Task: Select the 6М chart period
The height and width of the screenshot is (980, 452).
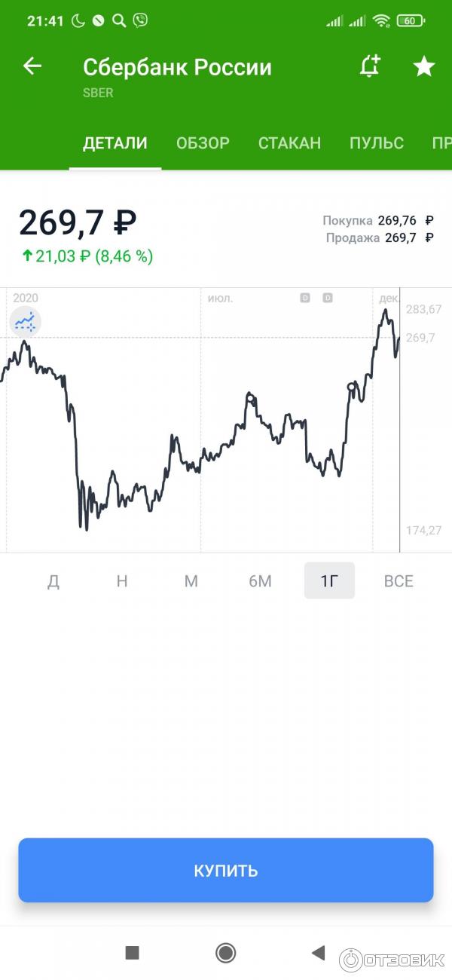Action: (260, 581)
